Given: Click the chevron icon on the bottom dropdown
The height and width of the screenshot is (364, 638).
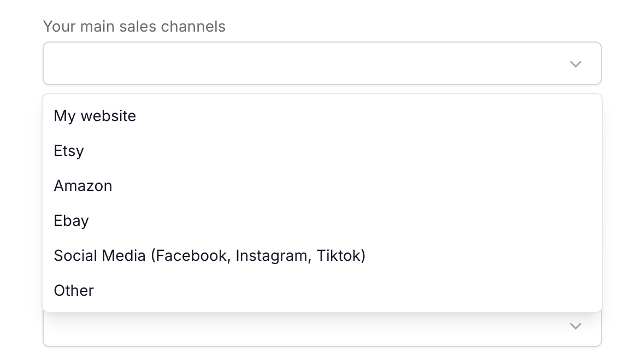Looking at the screenshot, I should pyautogui.click(x=575, y=326).
